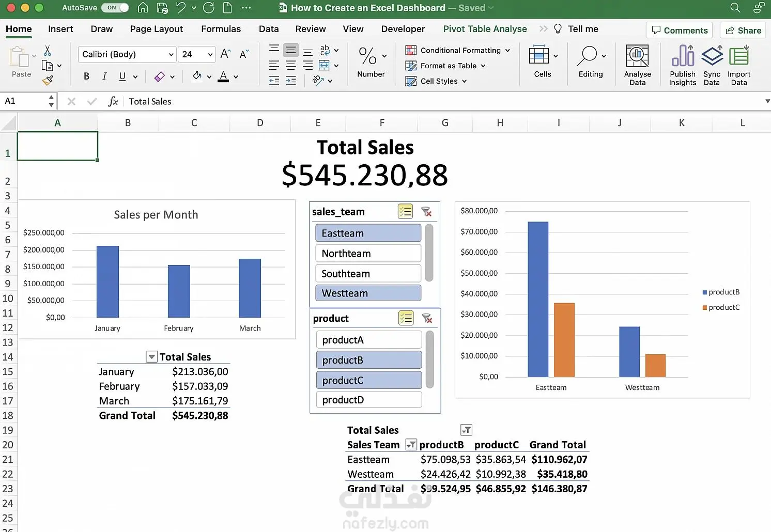Screen dimensions: 771x532
Task: Align cell text to the right
Action: tap(307, 65)
